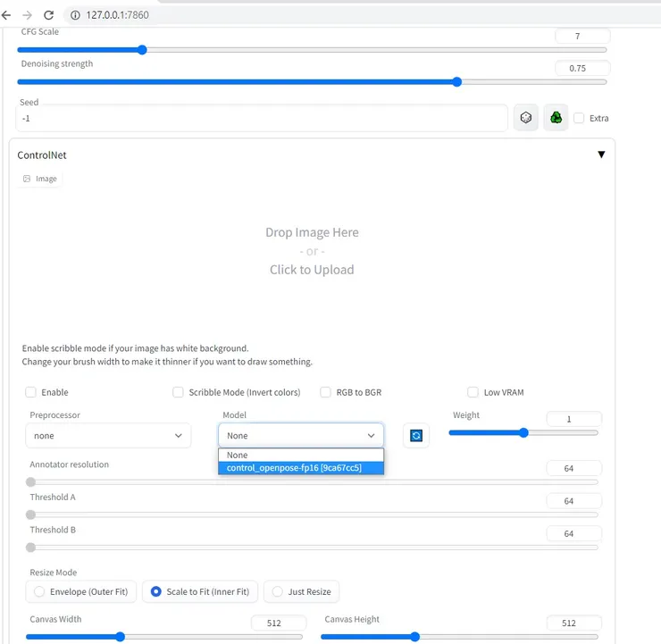
Task: Collapse the ControlNet panel via the triangle
Action: point(601,155)
